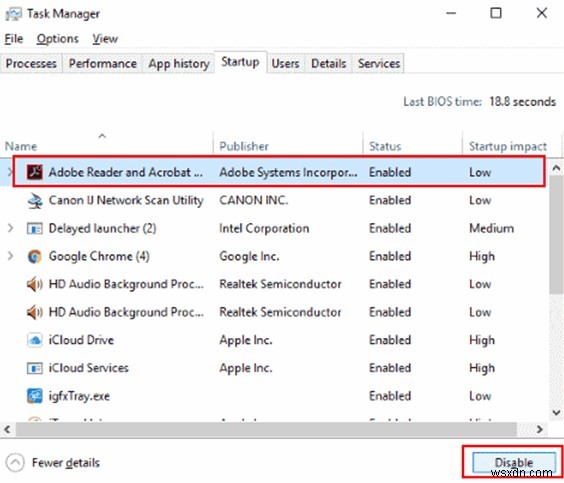Click the vertical scrollbar down arrow

[x=556, y=413]
